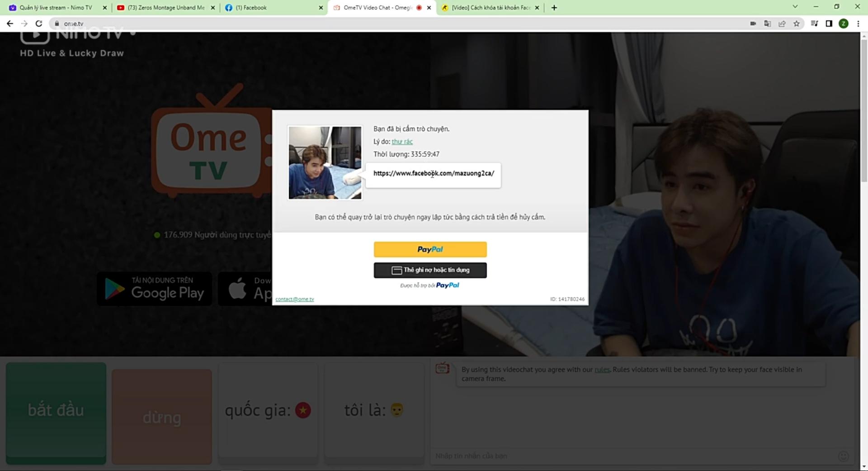The width and height of the screenshot is (868, 471).
Task: Open the App Store download badge
Action: point(245,289)
